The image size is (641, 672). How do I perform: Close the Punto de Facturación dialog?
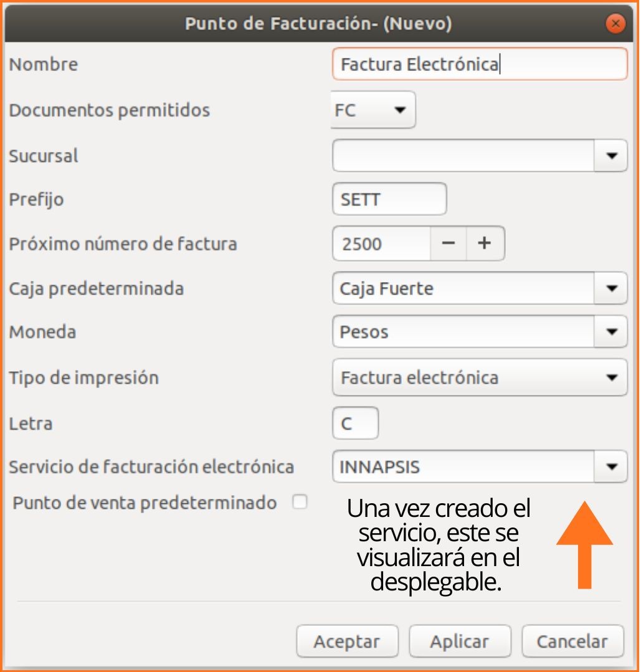pyautogui.click(x=616, y=24)
